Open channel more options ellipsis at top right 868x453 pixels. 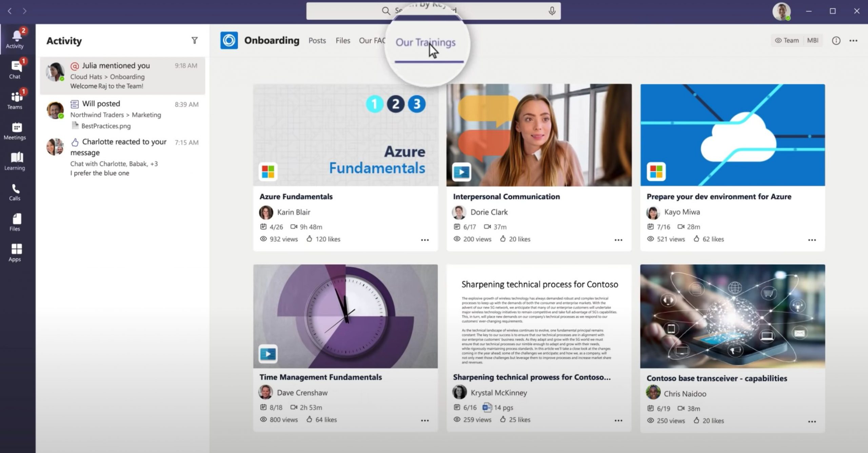pyautogui.click(x=853, y=41)
